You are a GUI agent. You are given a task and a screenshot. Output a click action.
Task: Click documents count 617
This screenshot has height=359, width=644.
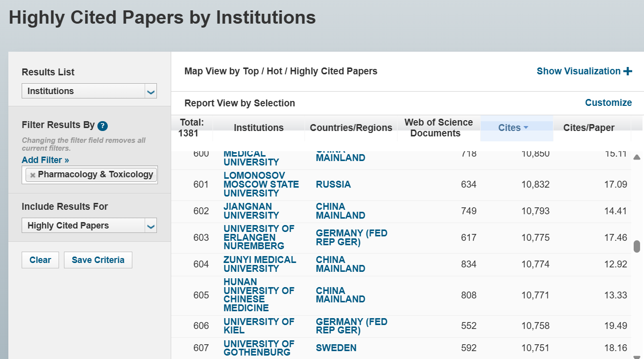pyautogui.click(x=469, y=237)
